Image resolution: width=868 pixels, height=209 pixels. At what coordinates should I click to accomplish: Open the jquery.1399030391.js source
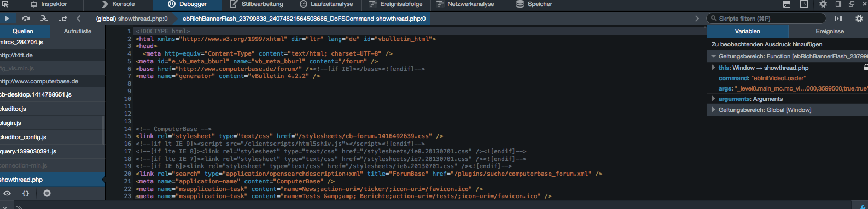[x=52, y=151]
